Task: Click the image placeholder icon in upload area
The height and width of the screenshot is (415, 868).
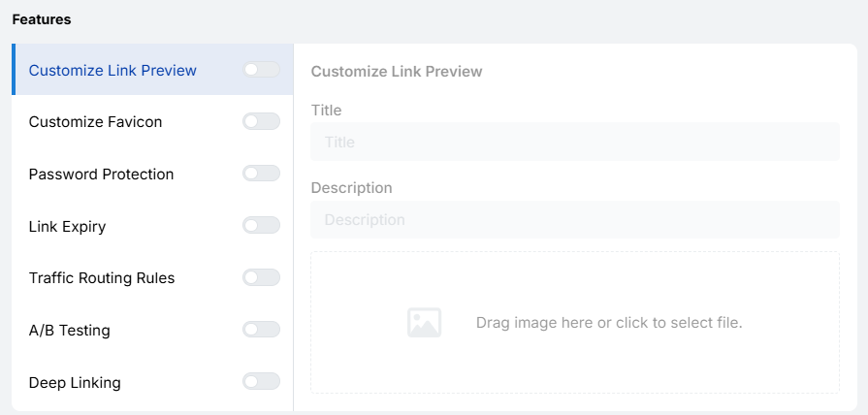Action: tap(424, 323)
